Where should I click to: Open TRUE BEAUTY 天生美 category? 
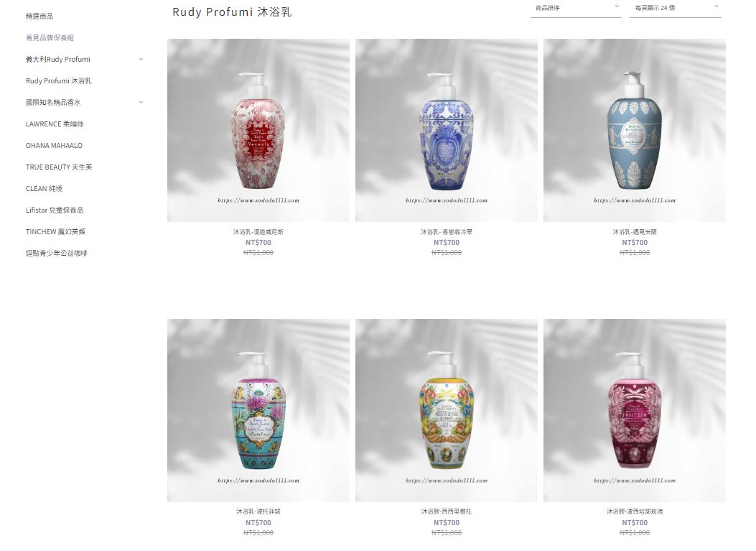[x=59, y=167]
